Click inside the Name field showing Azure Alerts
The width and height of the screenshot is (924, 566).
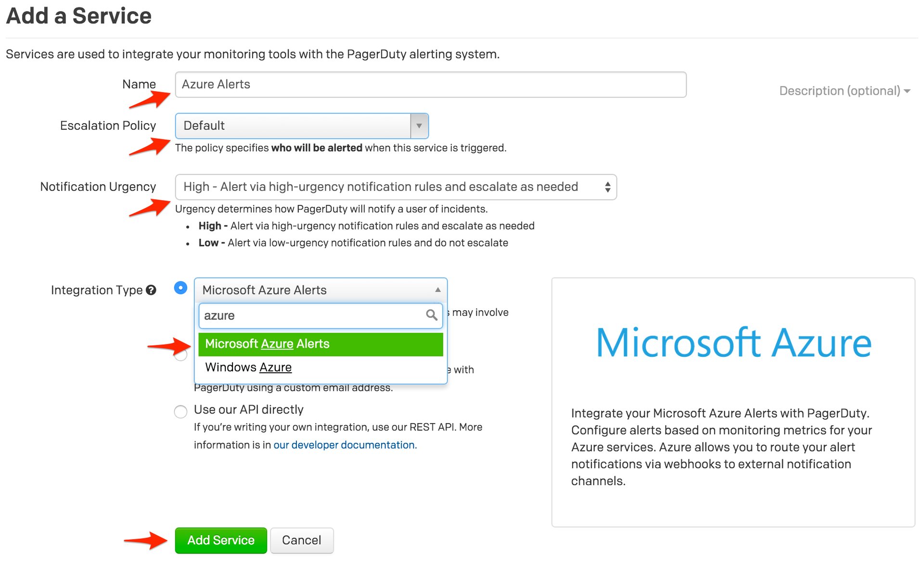point(430,84)
